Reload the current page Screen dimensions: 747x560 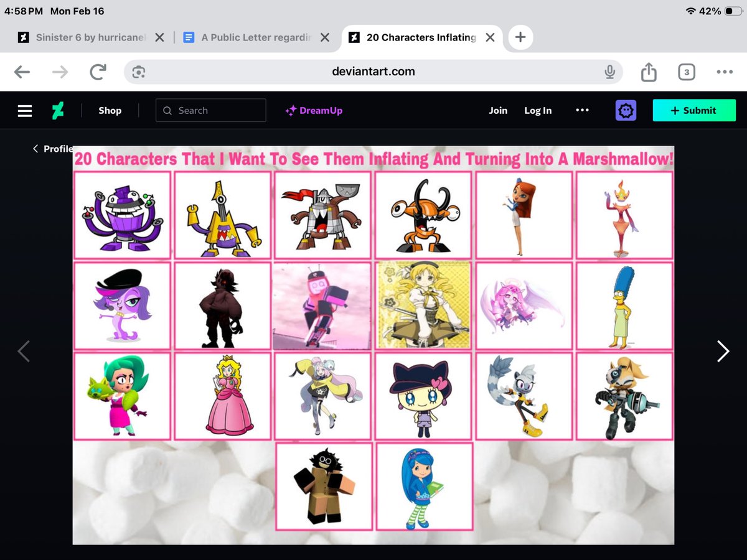click(x=98, y=72)
